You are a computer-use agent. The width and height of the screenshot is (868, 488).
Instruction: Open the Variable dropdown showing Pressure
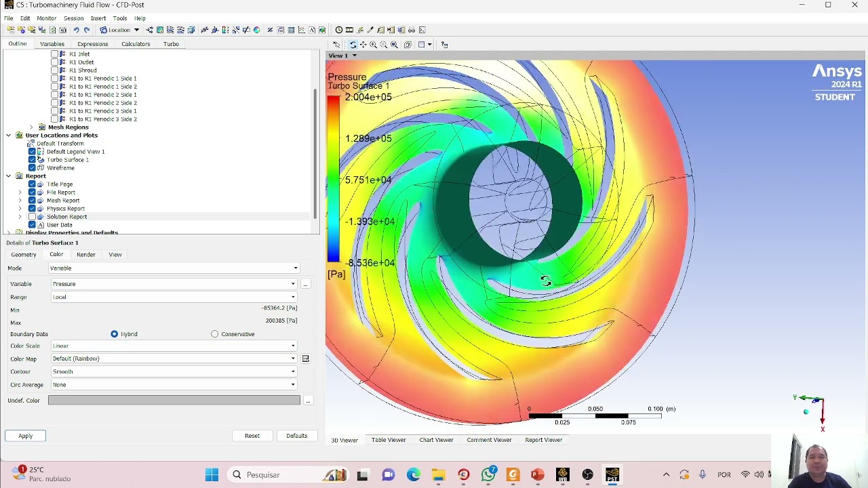pos(174,284)
